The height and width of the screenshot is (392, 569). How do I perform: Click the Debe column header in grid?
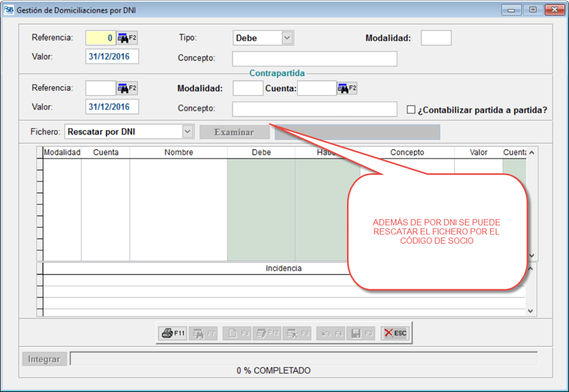coord(261,152)
